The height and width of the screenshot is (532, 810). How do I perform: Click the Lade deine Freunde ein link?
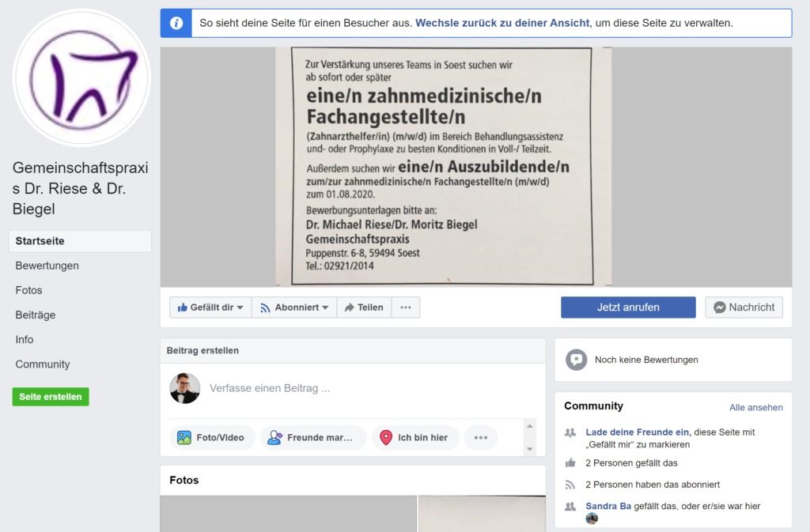coord(637,432)
